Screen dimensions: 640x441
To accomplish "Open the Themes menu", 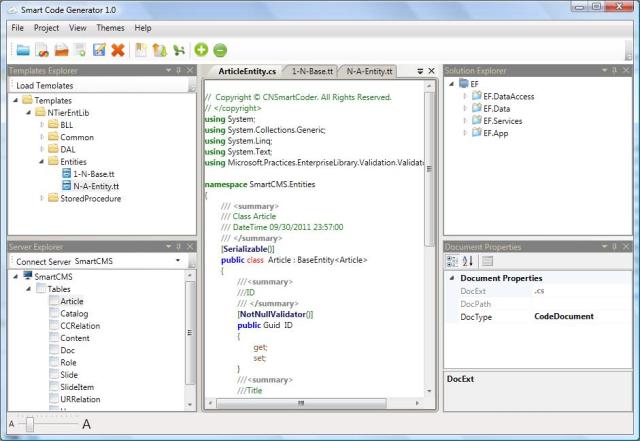I will coord(110,28).
